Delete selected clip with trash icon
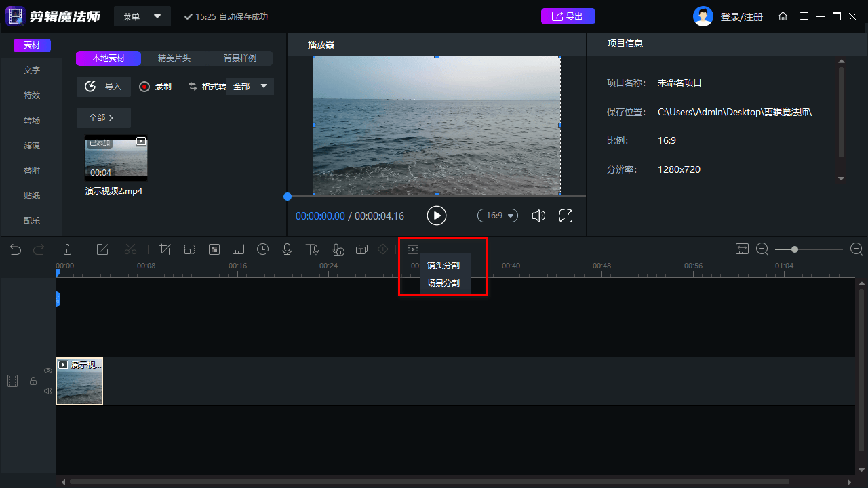This screenshot has width=868, height=488. point(68,249)
